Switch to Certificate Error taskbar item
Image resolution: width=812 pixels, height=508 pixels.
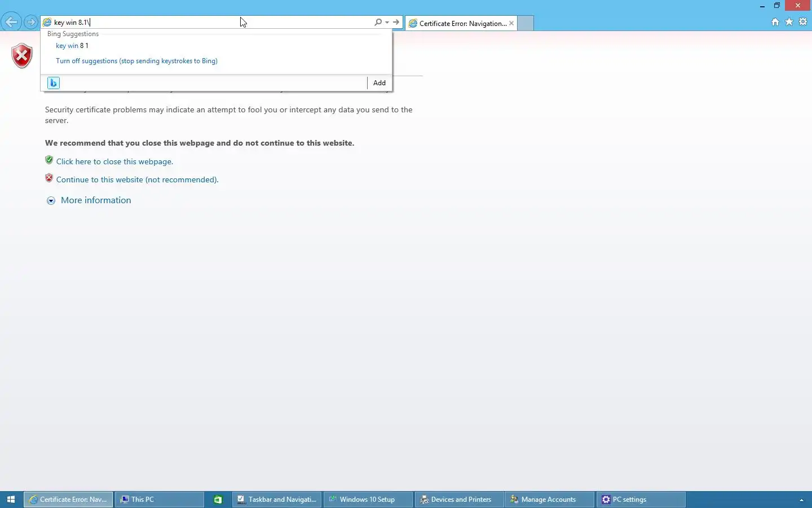tap(68, 500)
